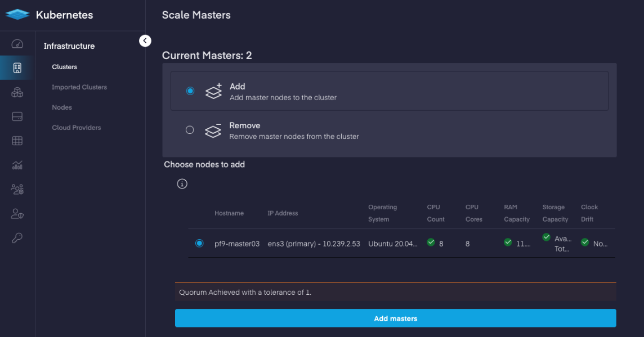Screen dimensions: 644x337
Task: Click the info icon under Choose nodes
Action: click(182, 184)
